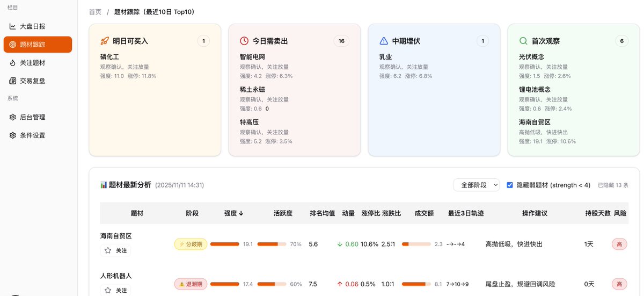Image resolution: width=644 pixels, height=296 pixels.
Task: Click the 70% 活跃度 bar
Action: (272, 244)
